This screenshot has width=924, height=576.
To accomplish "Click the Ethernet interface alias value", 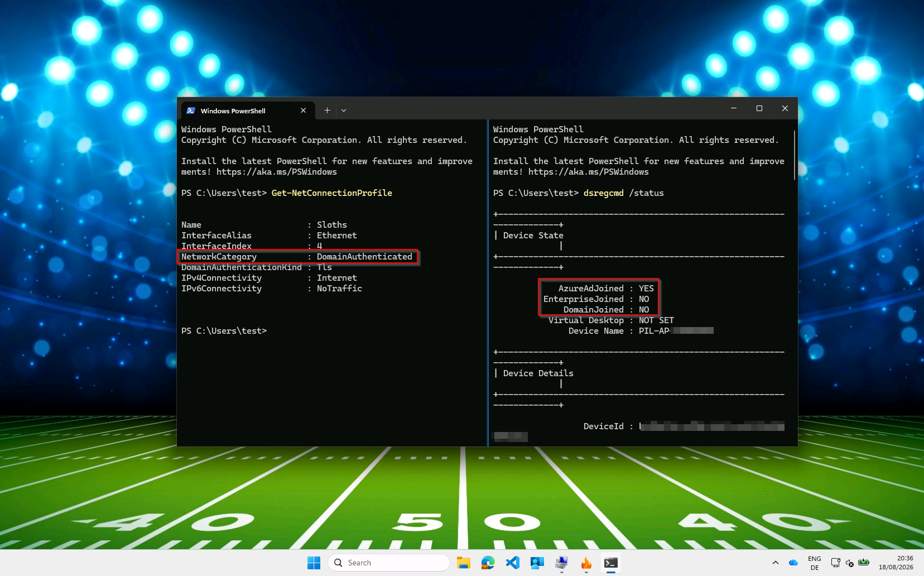I will tap(337, 236).
